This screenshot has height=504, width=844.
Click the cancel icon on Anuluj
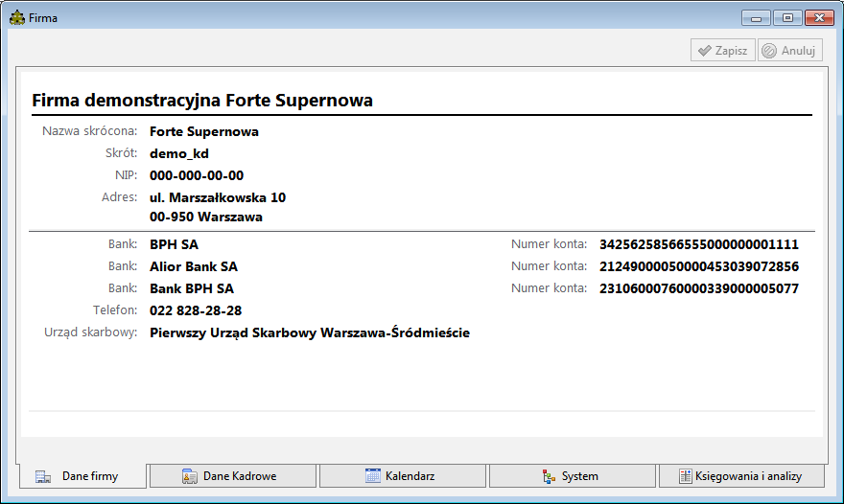click(x=769, y=51)
